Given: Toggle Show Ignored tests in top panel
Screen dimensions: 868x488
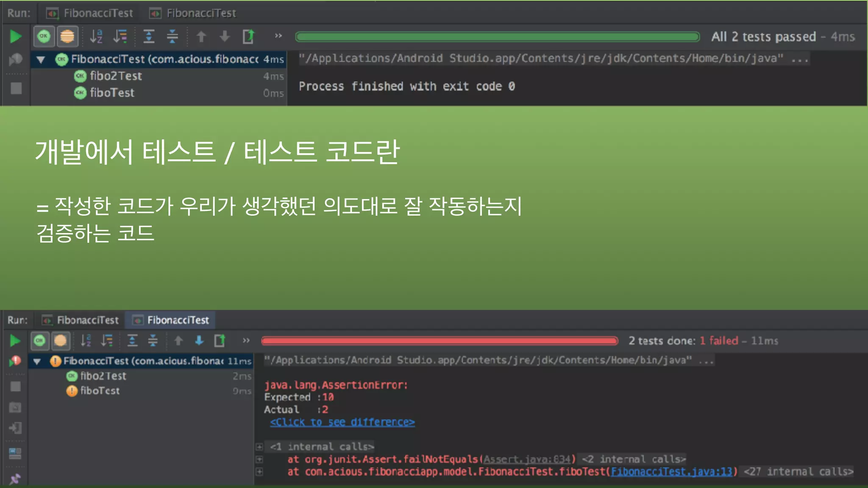Looking at the screenshot, I should pyautogui.click(x=67, y=36).
